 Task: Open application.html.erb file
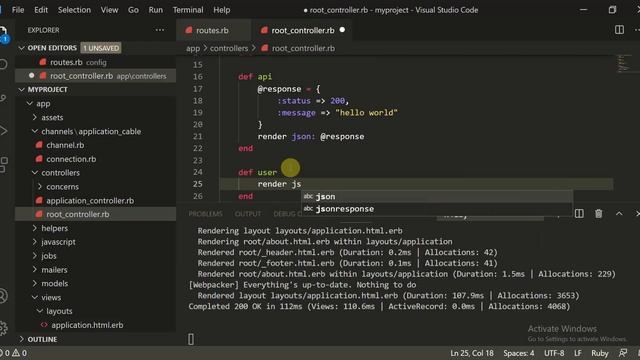(x=96, y=325)
